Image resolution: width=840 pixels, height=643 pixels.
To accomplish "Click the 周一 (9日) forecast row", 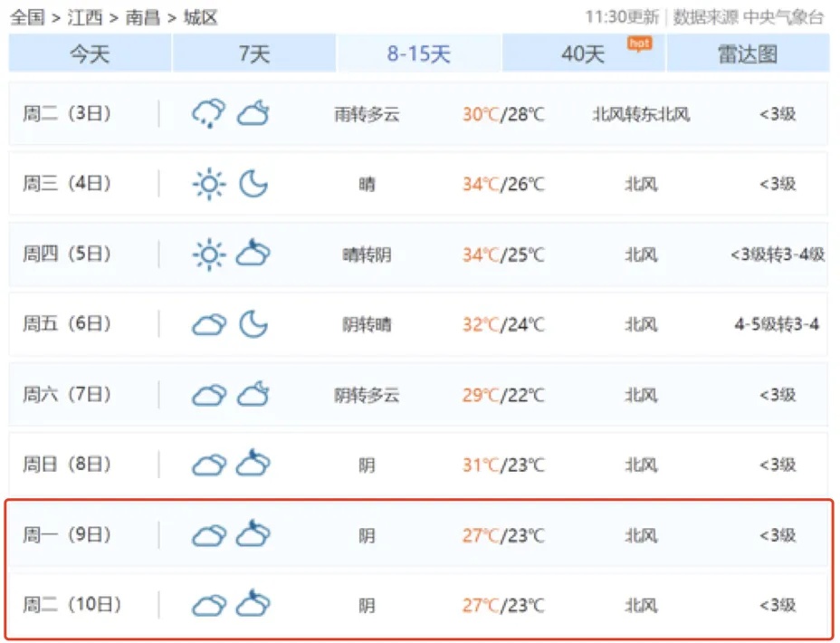I will 418,535.
